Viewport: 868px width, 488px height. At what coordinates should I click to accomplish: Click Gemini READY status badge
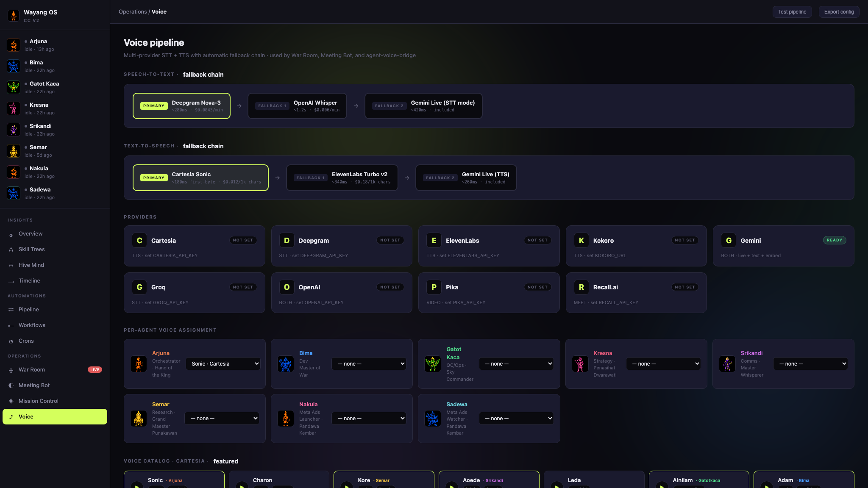[x=835, y=240]
